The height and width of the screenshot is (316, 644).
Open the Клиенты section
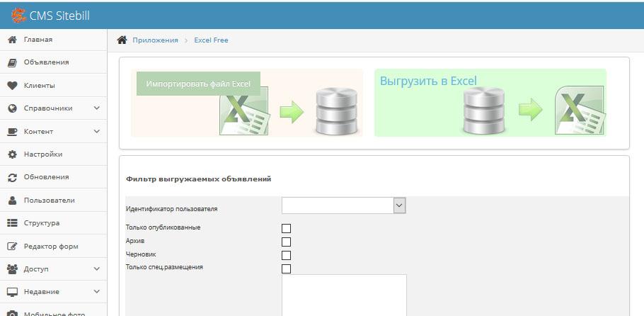[x=53, y=86]
